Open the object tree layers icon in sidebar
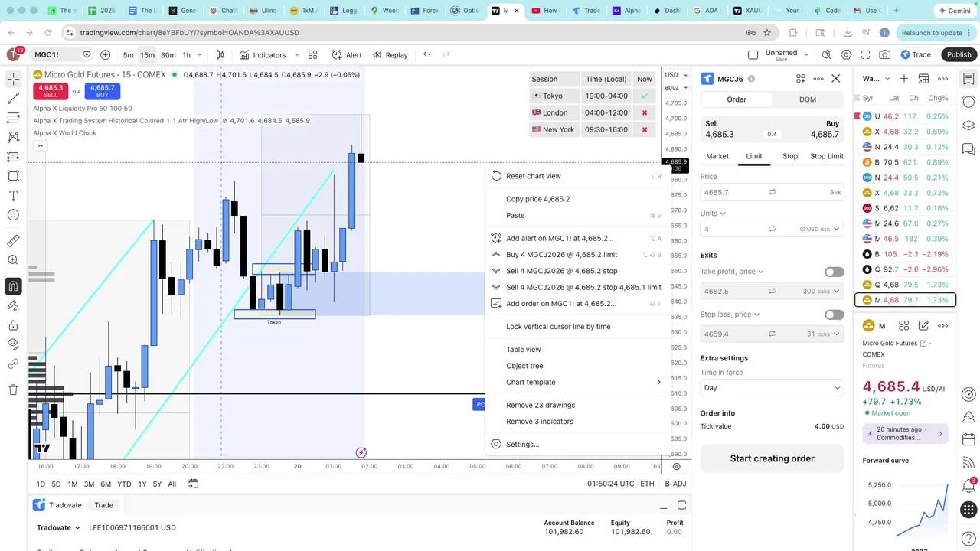 pos(969,126)
